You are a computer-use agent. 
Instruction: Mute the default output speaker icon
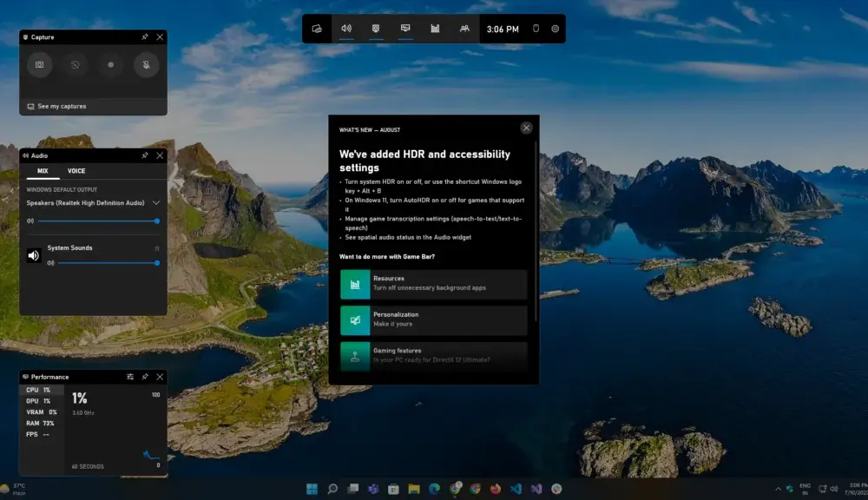(x=30, y=221)
